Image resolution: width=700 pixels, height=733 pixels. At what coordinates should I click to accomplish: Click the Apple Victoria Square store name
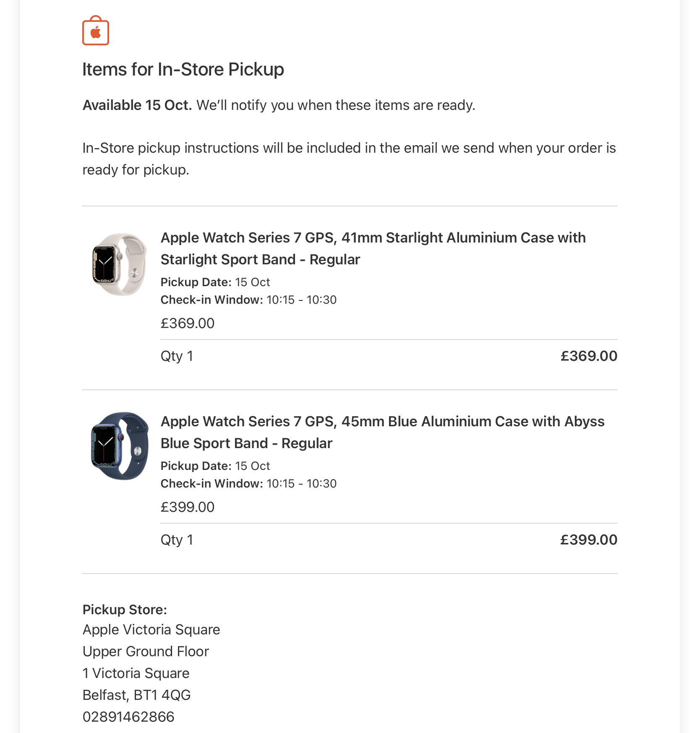point(151,629)
